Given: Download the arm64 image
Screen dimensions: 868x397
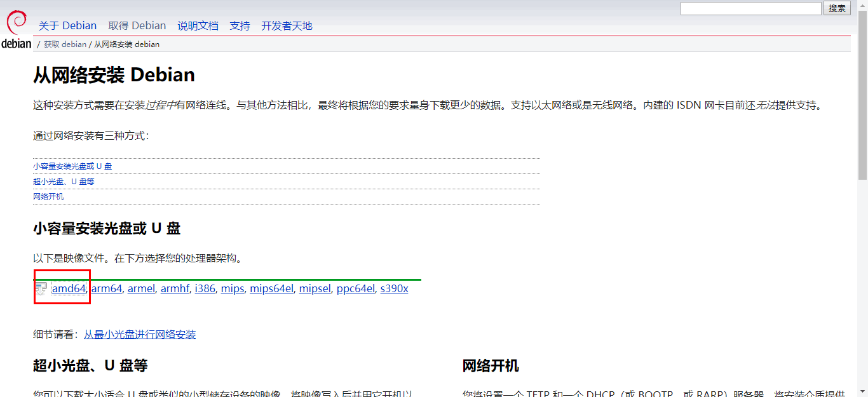Looking at the screenshot, I should (x=106, y=288).
